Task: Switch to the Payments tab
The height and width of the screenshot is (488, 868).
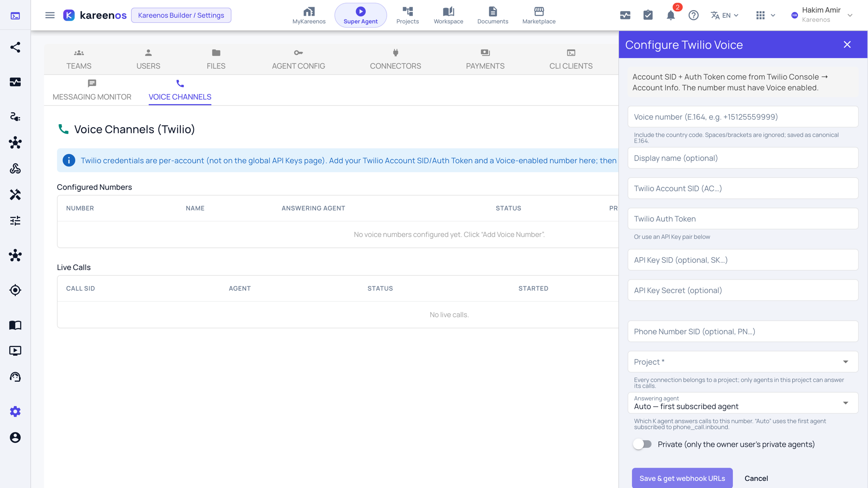Action: pyautogui.click(x=485, y=60)
